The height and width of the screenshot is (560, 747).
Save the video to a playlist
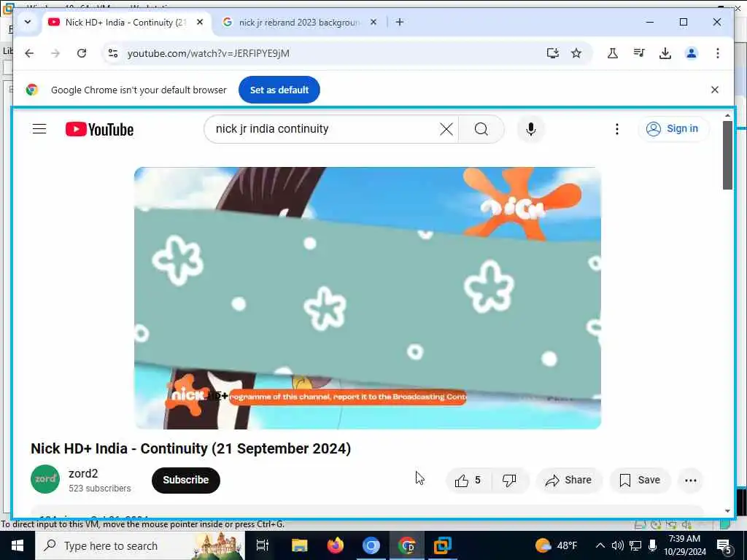[640, 480]
